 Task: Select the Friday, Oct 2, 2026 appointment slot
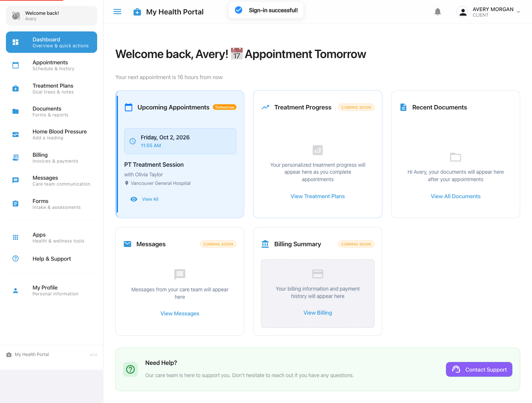click(180, 141)
